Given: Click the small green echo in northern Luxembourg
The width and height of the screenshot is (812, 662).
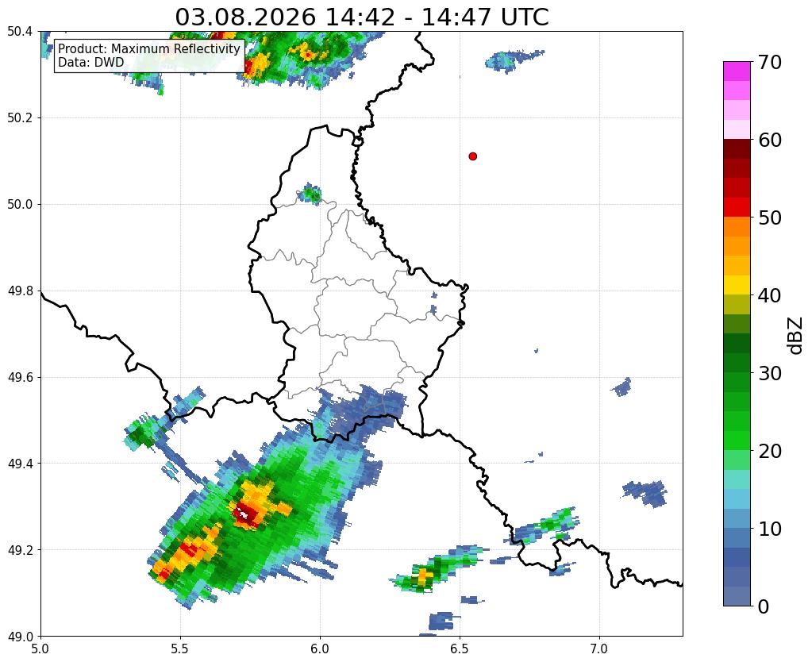Looking at the screenshot, I should click(312, 194).
